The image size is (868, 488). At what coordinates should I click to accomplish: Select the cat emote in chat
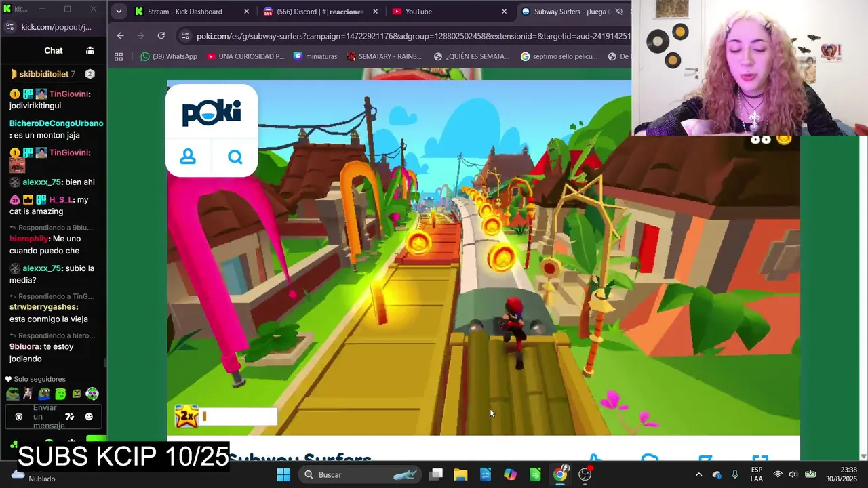(x=28, y=393)
